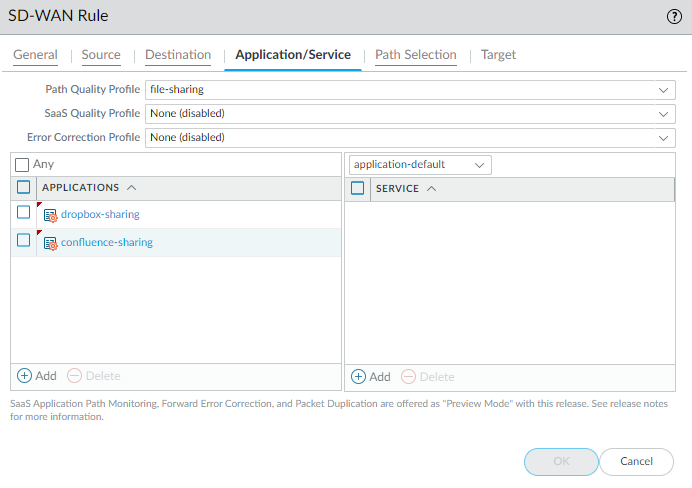Image resolution: width=692 pixels, height=488 pixels.
Task: Click the help question mark icon
Action: point(674,16)
